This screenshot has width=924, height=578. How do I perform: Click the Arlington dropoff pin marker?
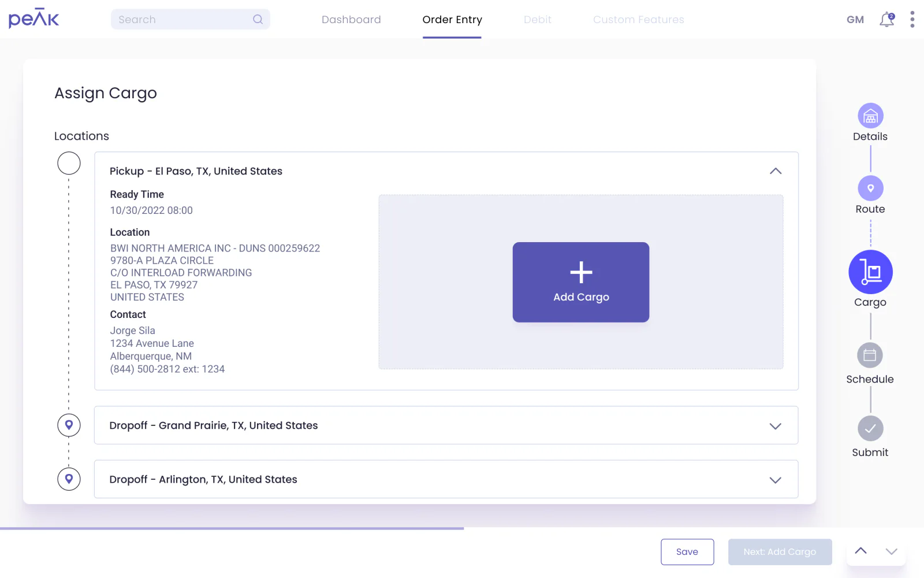point(69,479)
